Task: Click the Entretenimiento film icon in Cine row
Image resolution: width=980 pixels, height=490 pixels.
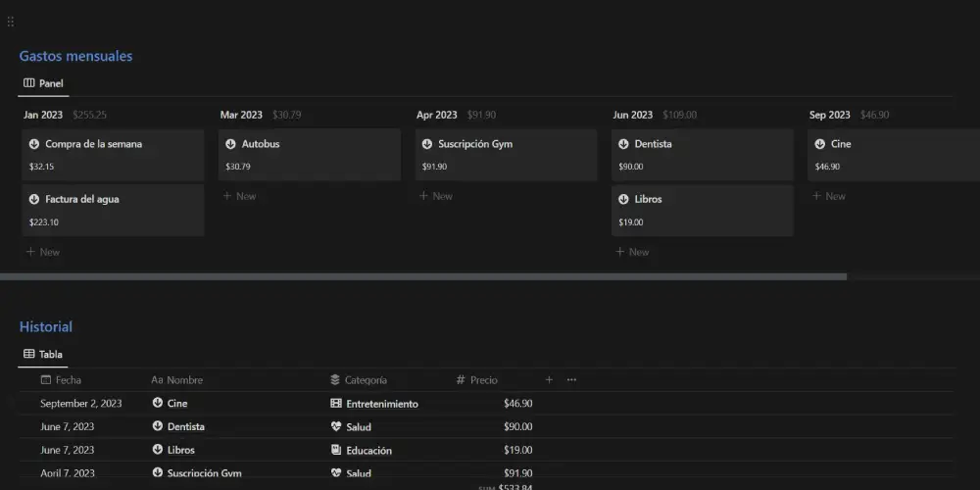Action: pyautogui.click(x=336, y=404)
